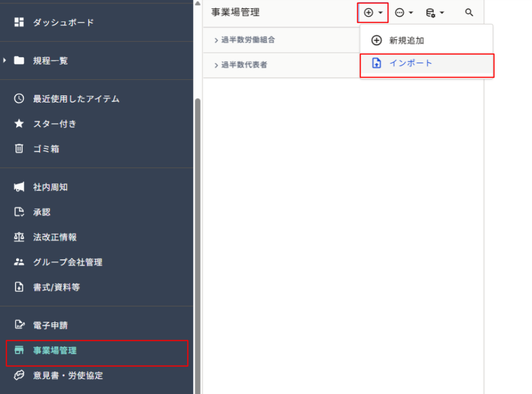Open the ダッシュボード dashboard icon
Screen dimensions: 532x394
[x=19, y=22]
